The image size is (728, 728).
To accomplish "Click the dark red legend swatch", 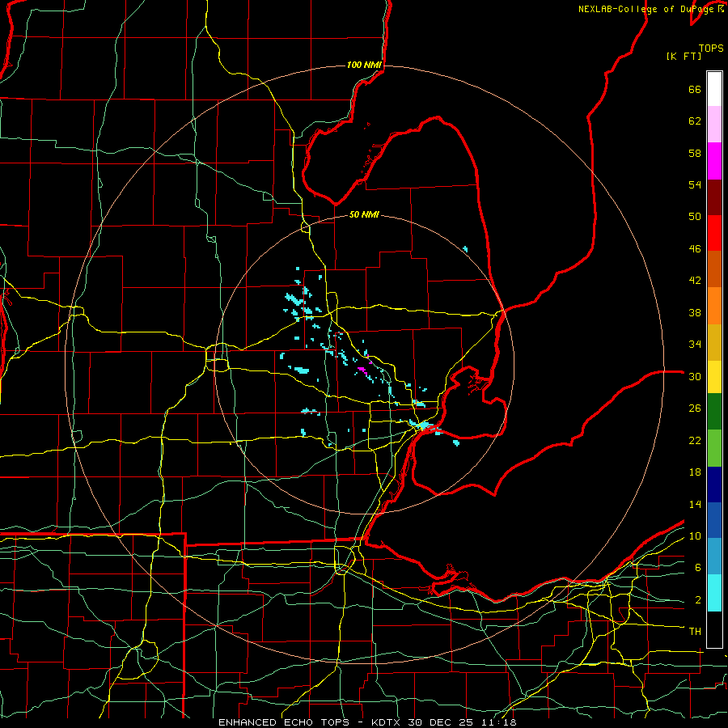I will 714,197.
